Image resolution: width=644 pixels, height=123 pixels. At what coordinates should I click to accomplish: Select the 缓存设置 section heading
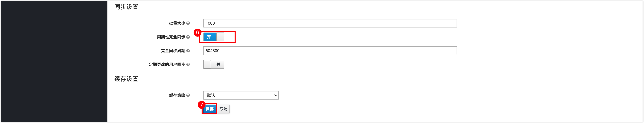pyautogui.click(x=126, y=79)
